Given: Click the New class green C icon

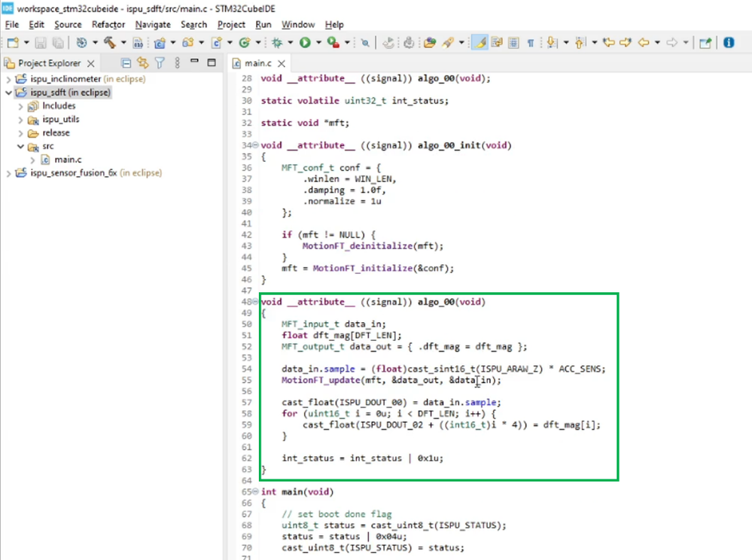Looking at the screenshot, I should 245,43.
